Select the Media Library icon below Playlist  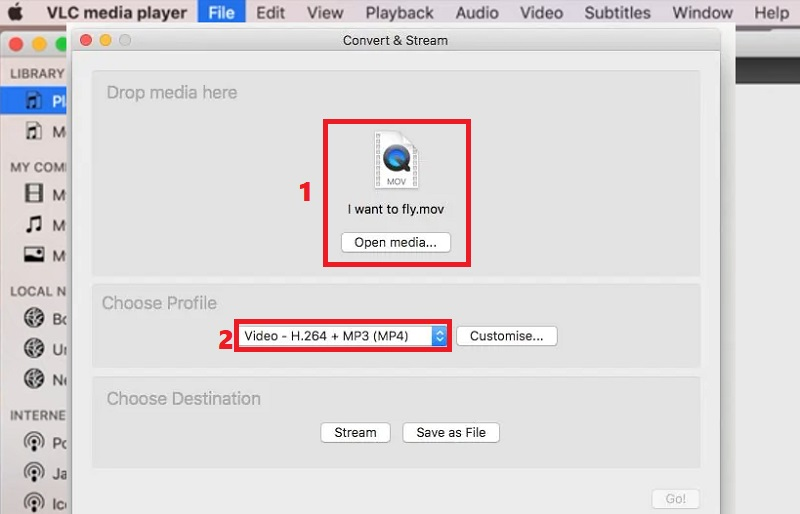pos(34,131)
